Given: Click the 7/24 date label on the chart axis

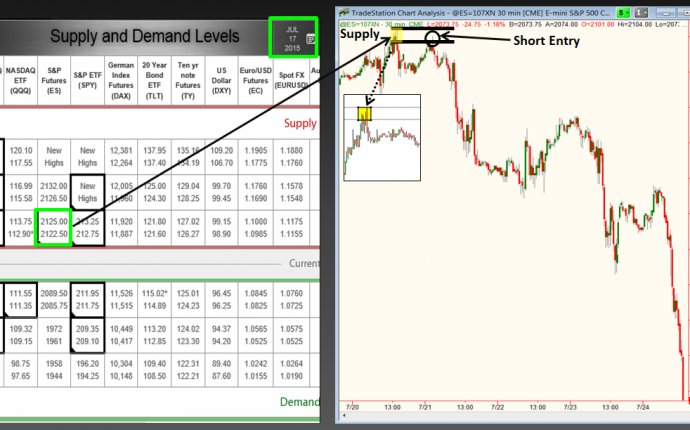Looking at the screenshot, I should (643, 407).
